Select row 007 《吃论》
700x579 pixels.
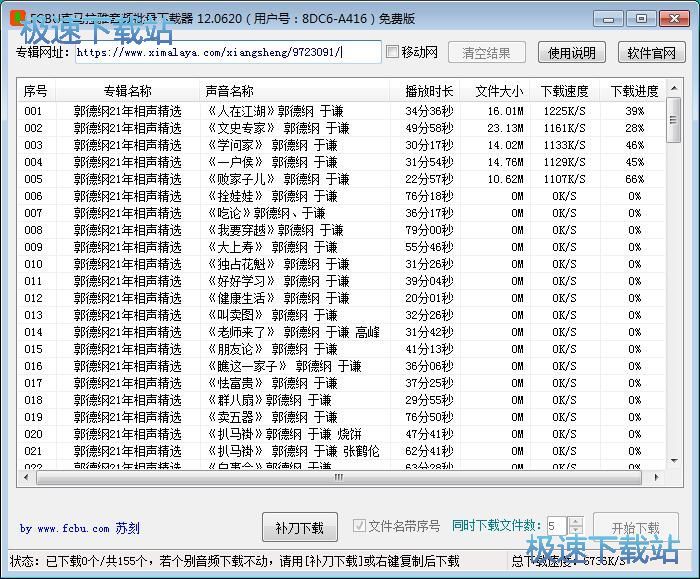(x=342, y=213)
